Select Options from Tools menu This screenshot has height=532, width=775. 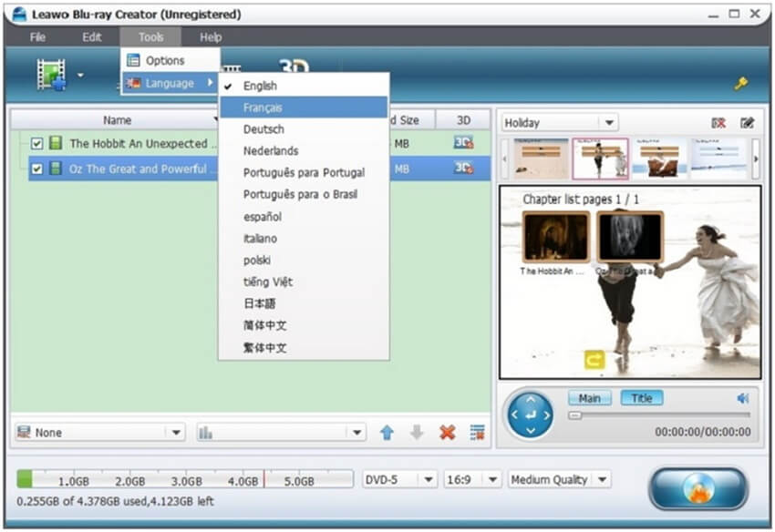point(170,60)
